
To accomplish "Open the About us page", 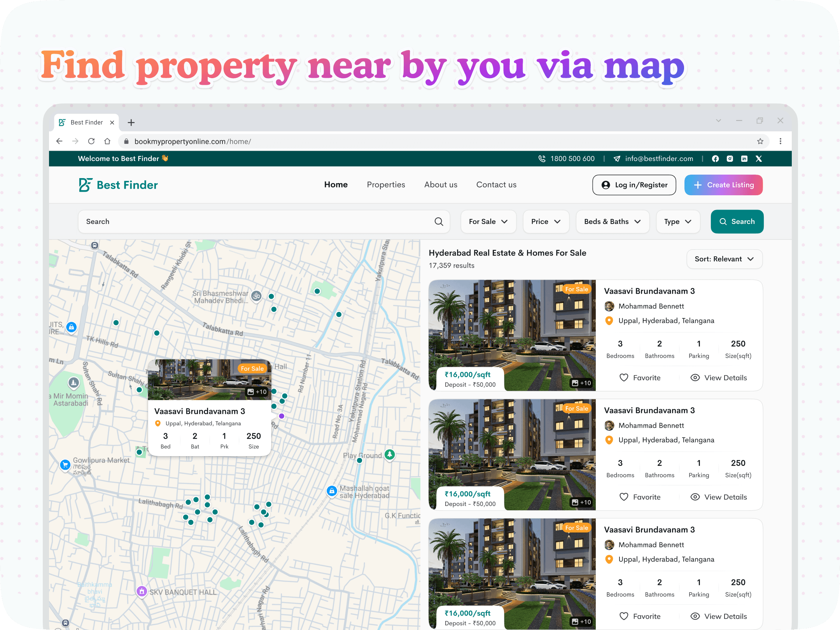I will click(441, 185).
